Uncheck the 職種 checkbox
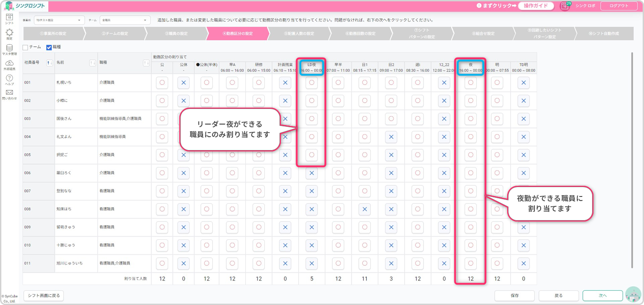Screen dimensions: 644x305 pos(49,47)
